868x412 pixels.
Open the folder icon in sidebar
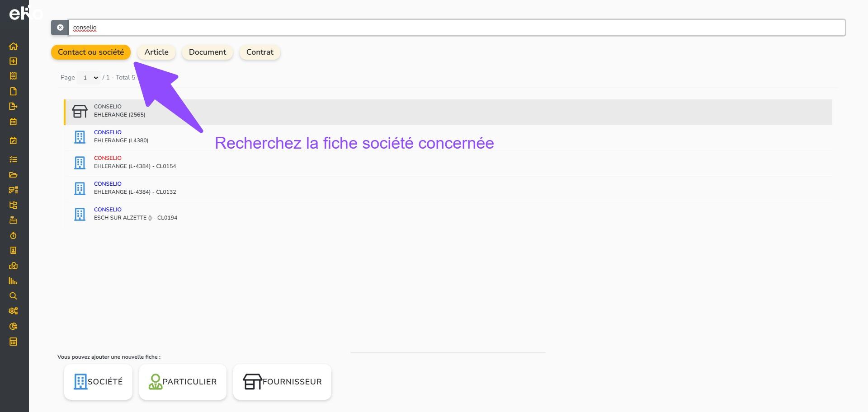[13, 175]
